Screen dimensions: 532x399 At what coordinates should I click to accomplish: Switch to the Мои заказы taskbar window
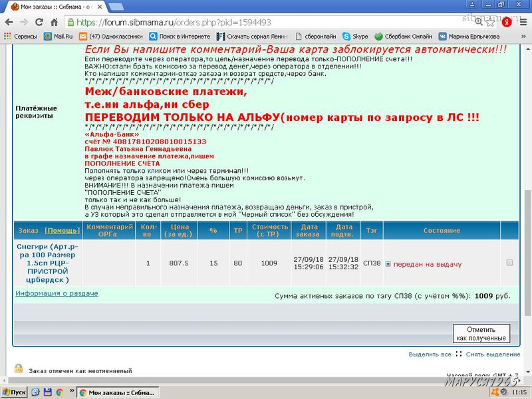[118, 392]
